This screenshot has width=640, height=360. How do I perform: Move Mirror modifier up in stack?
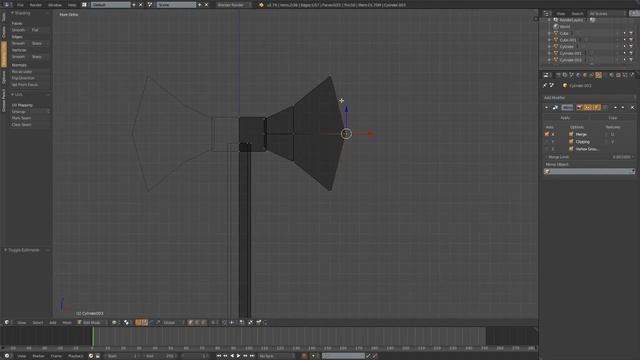tap(616, 107)
